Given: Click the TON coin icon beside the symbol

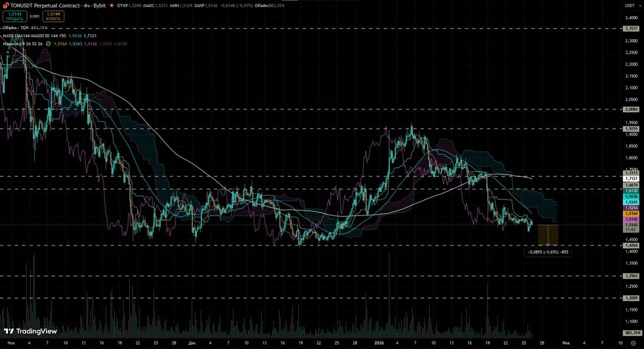Looking at the screenshot, I should point(6,5).
